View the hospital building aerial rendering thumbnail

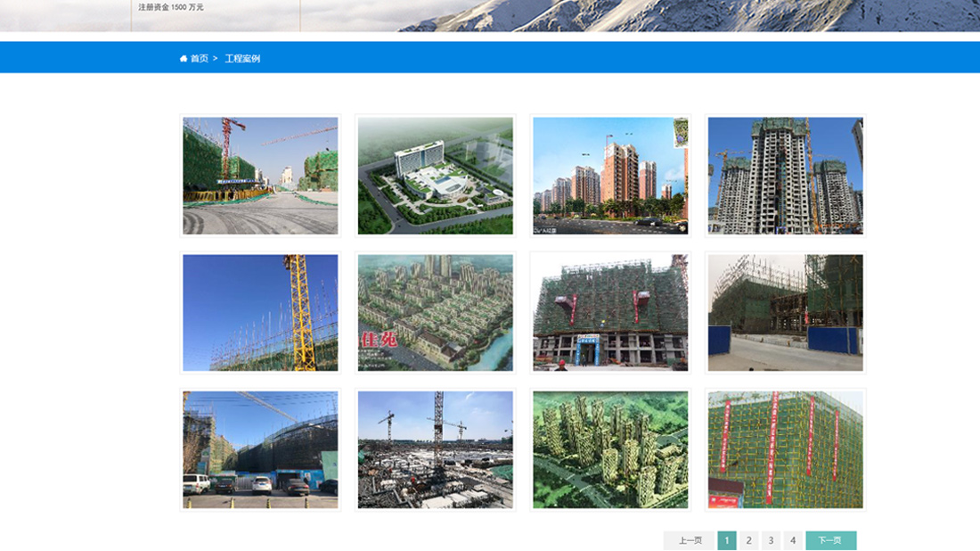click(x=435, y=175)
